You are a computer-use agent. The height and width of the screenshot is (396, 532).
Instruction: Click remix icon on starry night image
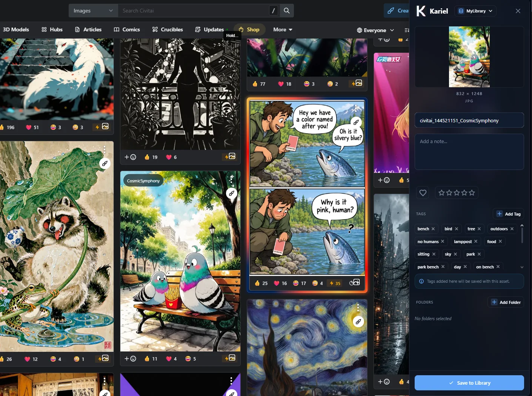click(x=358, y=322)
